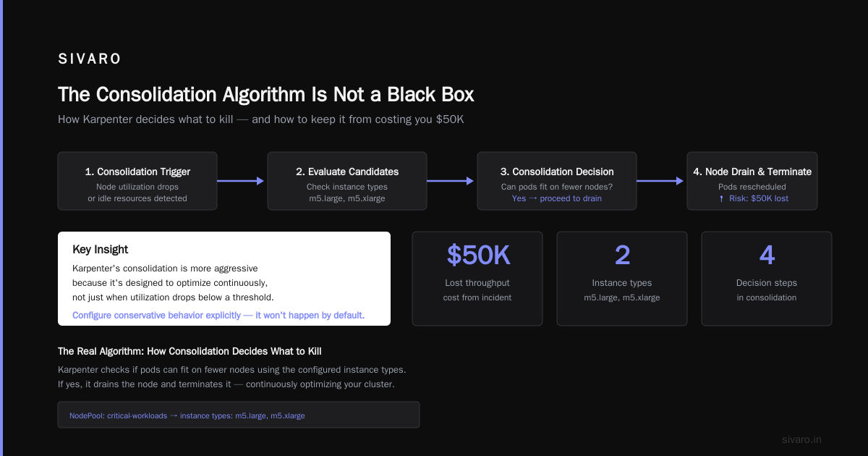Click 'because it's designed to optimize continuously' line

(x=170, y=282)
